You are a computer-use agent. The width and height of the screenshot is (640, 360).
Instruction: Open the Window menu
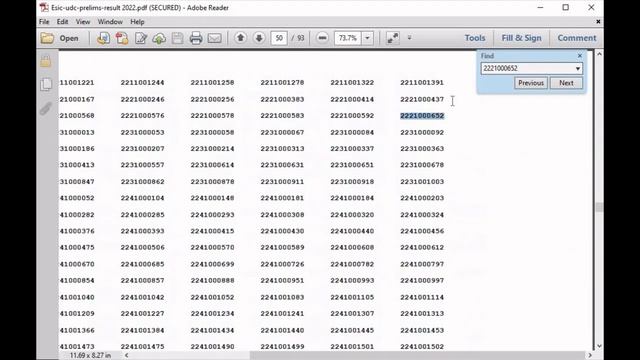pyautogui.click(x=110, y=22)
